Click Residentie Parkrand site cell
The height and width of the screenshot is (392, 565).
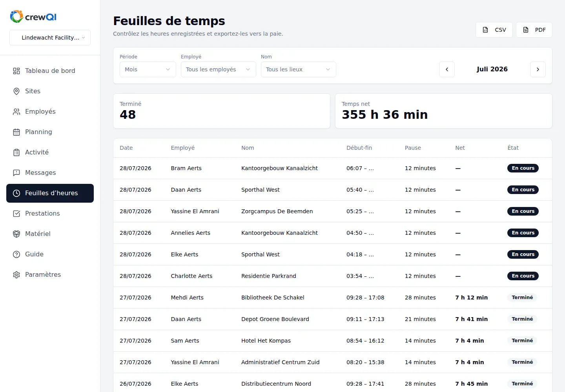(x=269, y=276)
